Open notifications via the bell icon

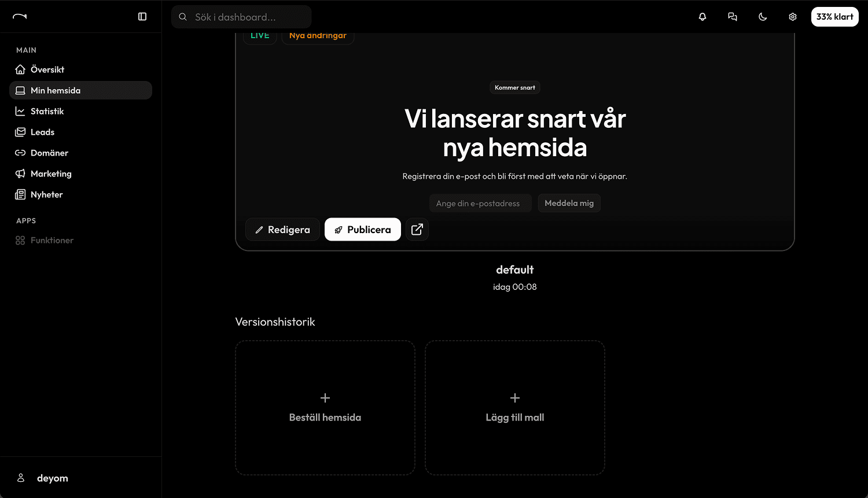(x=702, y=17)
